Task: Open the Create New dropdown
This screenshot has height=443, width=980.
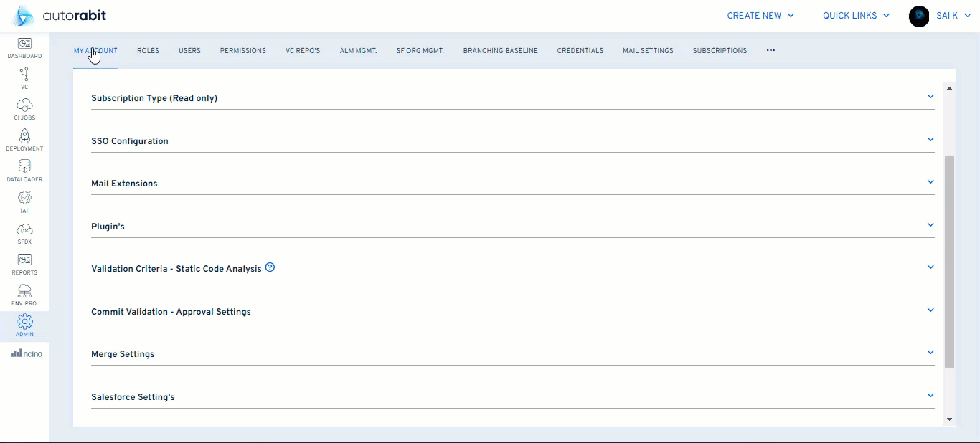Action: 760,16
